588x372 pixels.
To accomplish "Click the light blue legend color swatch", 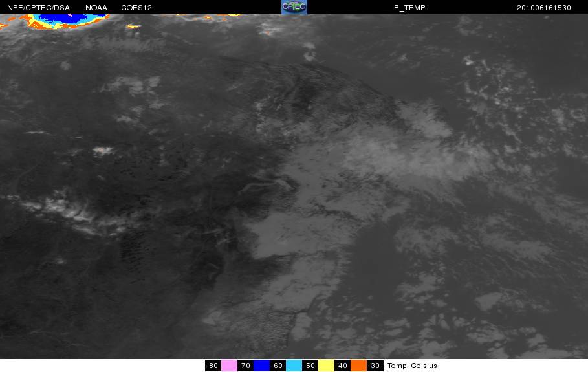I will pos(294,366).
